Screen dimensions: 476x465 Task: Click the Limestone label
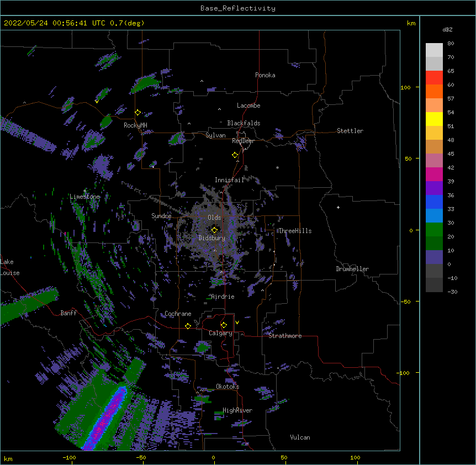point(84,197)
